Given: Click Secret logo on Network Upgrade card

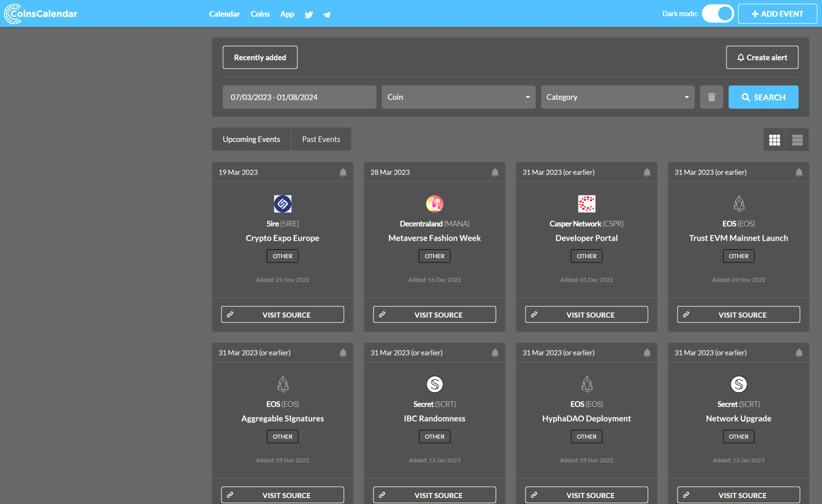Looking at the screenshot, I should pyautogui.click(x=739, y=384).
